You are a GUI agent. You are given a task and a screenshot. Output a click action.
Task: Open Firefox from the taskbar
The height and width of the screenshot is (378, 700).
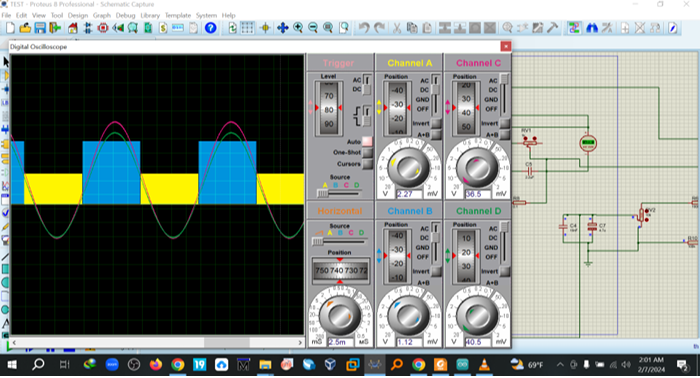pos(155,365)
